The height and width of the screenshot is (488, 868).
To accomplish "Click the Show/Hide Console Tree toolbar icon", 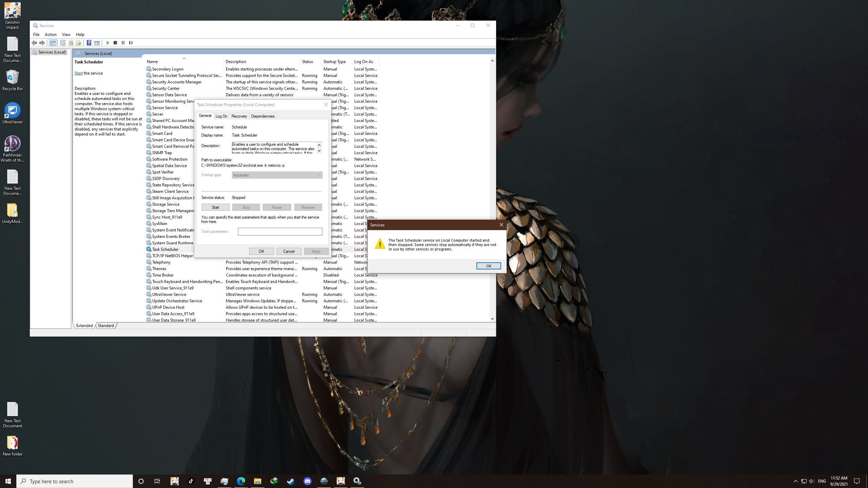I will click(53, 43).
